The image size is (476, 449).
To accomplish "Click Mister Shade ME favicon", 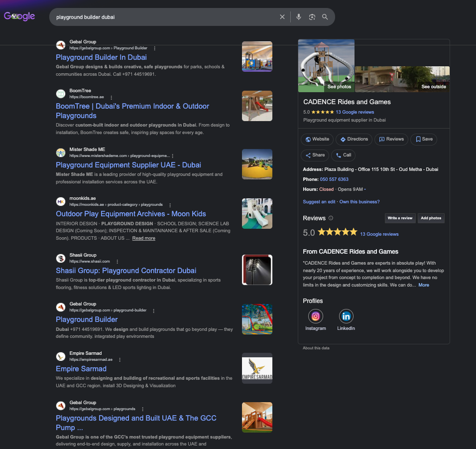I will (61, 152).
